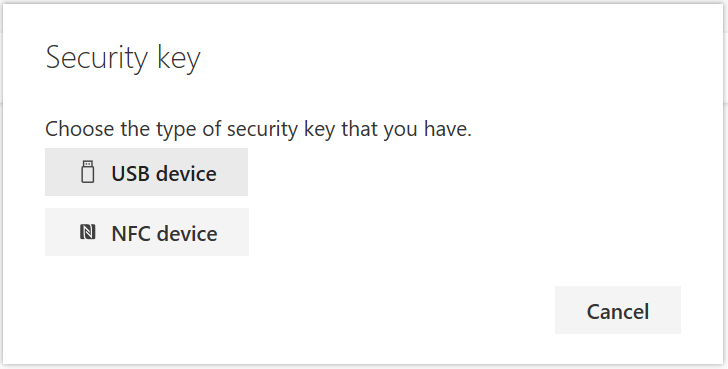Viewport: 728px width, 369px height.
Task: Cancel the security key setup
Action: [618, 310]
